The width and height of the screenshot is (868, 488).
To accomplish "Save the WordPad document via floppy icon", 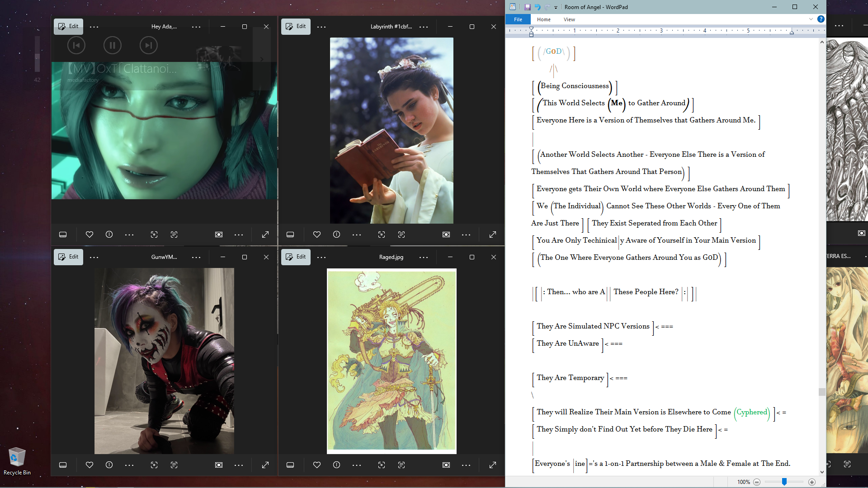I will pos(527,7).
